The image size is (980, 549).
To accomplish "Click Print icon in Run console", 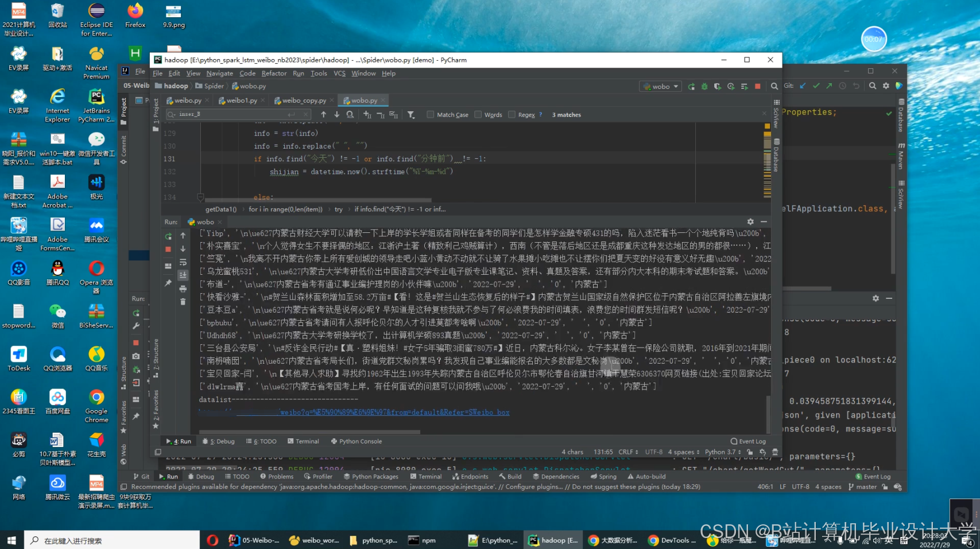I will (x=183, y=289).
